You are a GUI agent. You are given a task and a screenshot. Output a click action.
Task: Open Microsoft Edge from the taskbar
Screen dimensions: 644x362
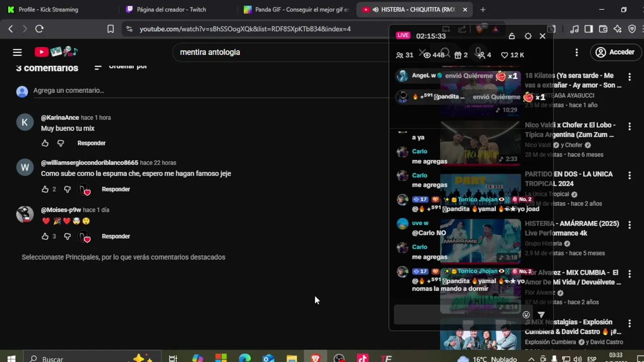point(245,358)
